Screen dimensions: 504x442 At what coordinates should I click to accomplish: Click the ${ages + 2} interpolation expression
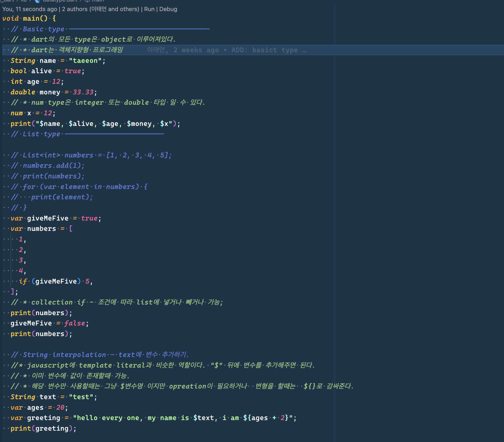[x=266, y=418]
